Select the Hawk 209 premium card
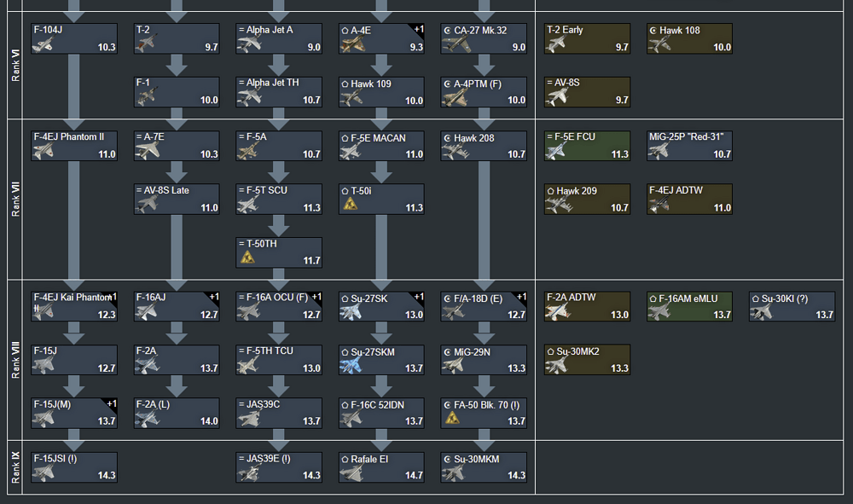 click(587, 199)
